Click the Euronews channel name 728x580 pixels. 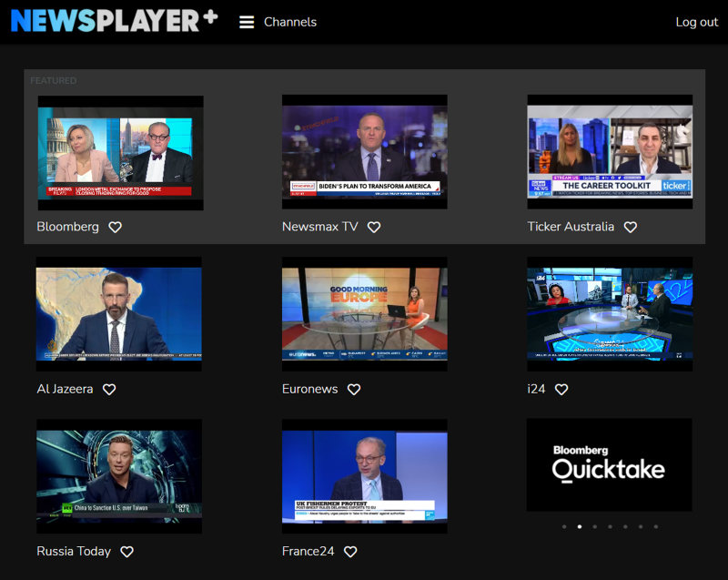point(309,389)
